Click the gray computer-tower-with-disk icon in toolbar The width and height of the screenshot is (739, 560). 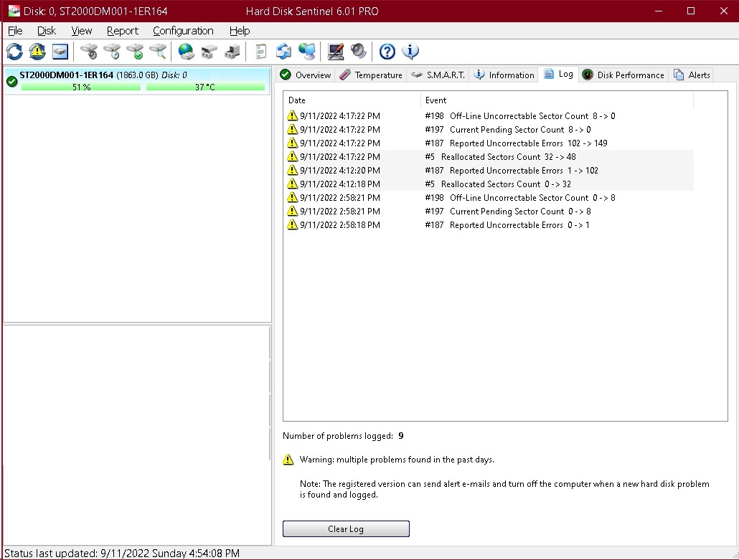click(232, 52)
